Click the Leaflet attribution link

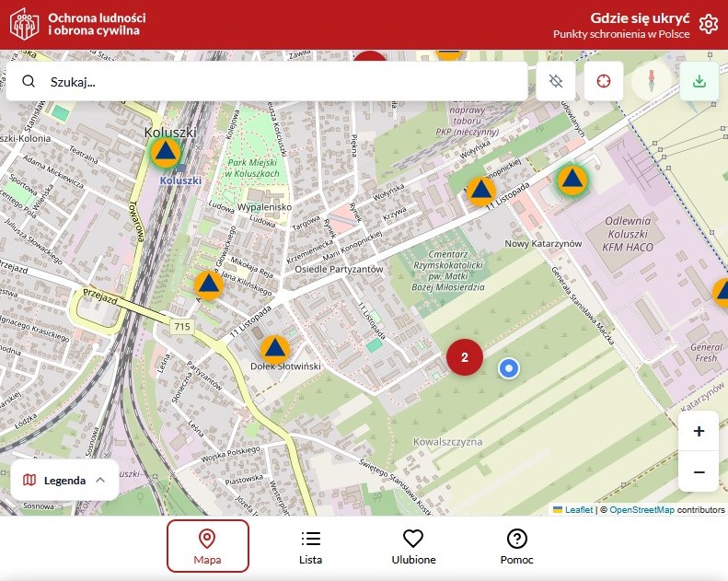578,509
